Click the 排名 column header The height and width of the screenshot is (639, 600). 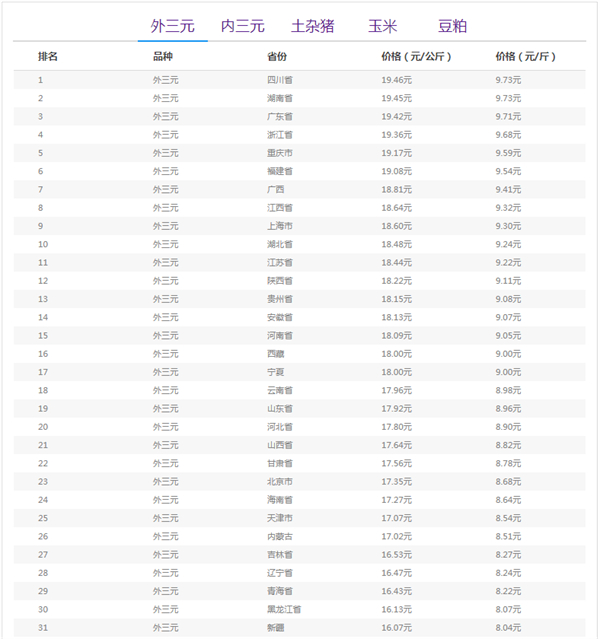pyautogui.click(x=48, y=57)
